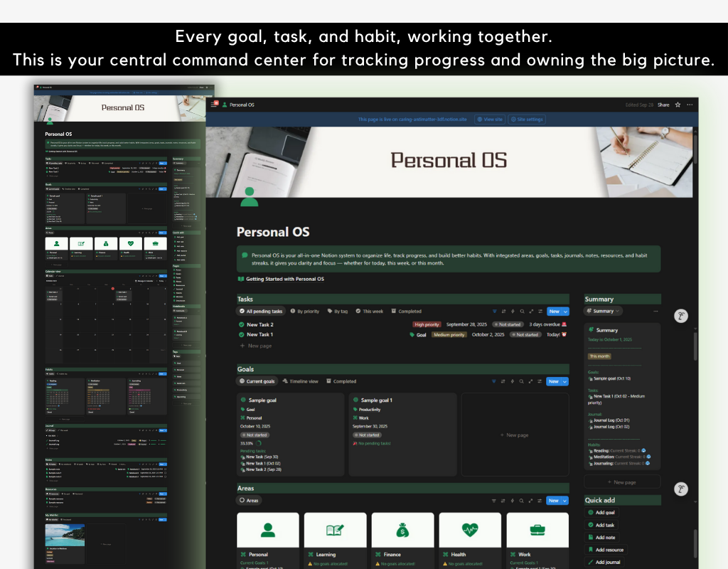Viewport: 728px width, 569px height.
Task: Open Tasks view settings sliders icon
Action: 540,312
